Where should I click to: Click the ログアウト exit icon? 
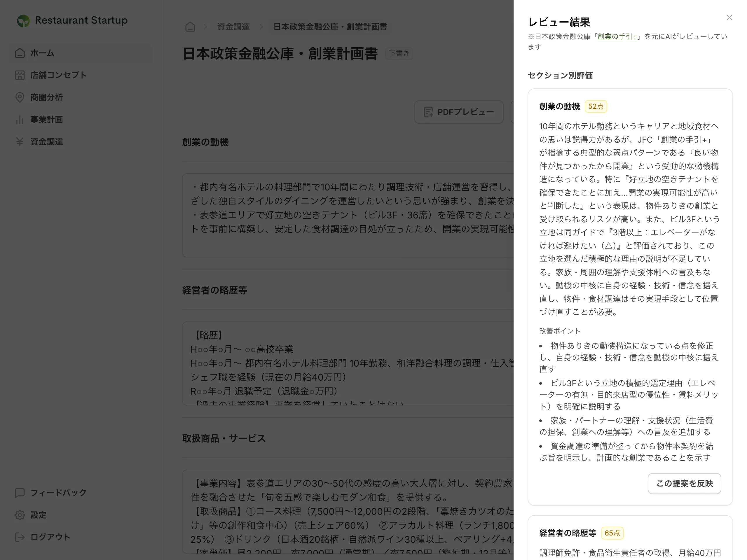click(x=20, y=537)
